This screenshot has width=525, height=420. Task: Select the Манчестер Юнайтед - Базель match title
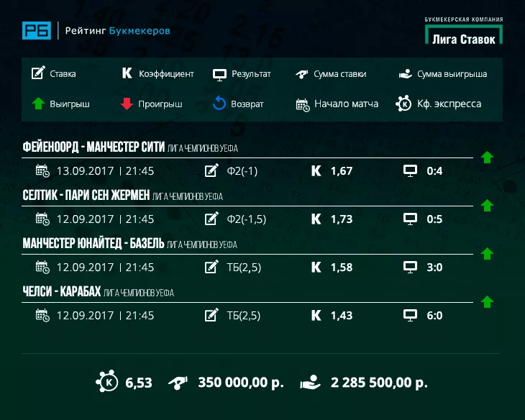(93, 243)
